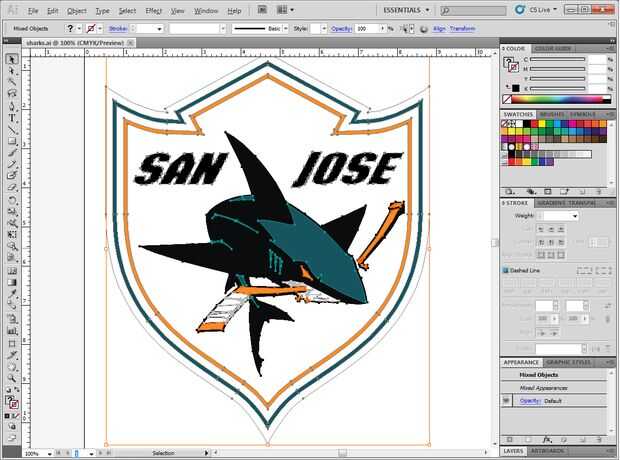
Task: Select the Symbol Sprayer tool
Action: 12,319
